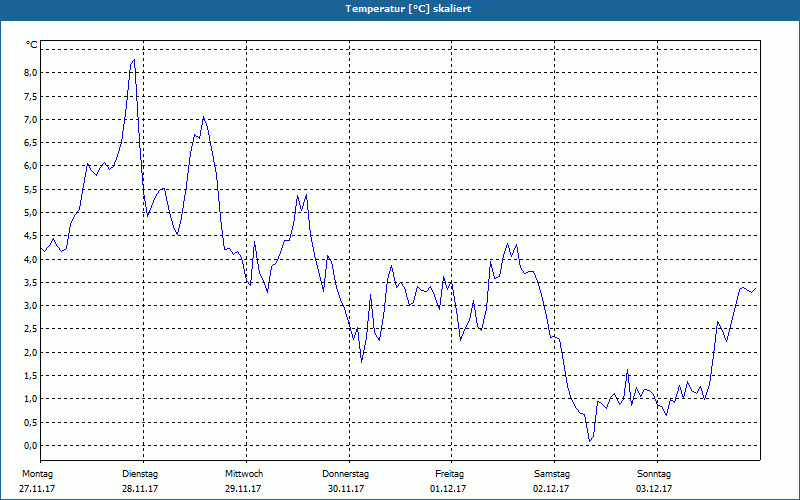Click the '7,5' y-axis value
Screen dimensions: 800x500
(x=31, y=96)
